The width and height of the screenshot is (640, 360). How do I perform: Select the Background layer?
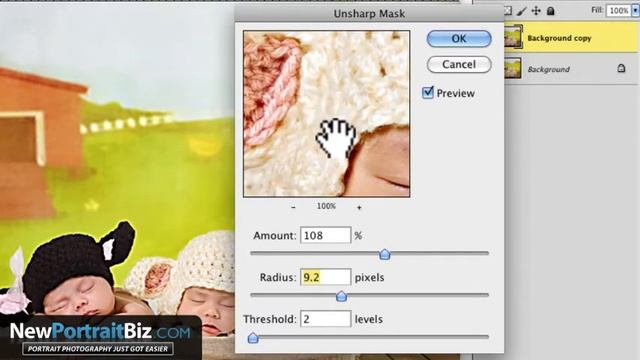click(571, 69)
